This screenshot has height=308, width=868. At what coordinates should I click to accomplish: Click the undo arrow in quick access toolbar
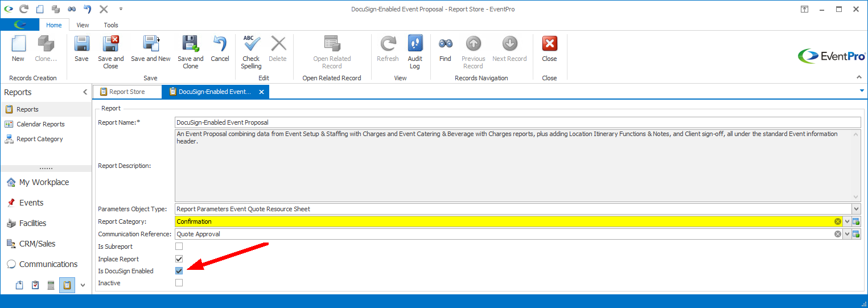point(87,9)
